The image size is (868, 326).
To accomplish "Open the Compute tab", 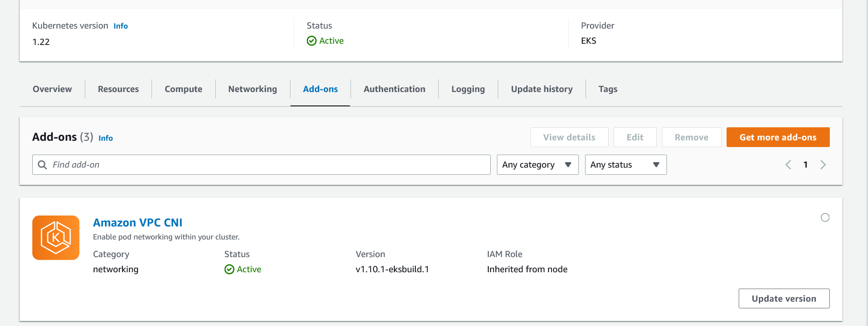I will pyautogui.click(x=183, y=89).
